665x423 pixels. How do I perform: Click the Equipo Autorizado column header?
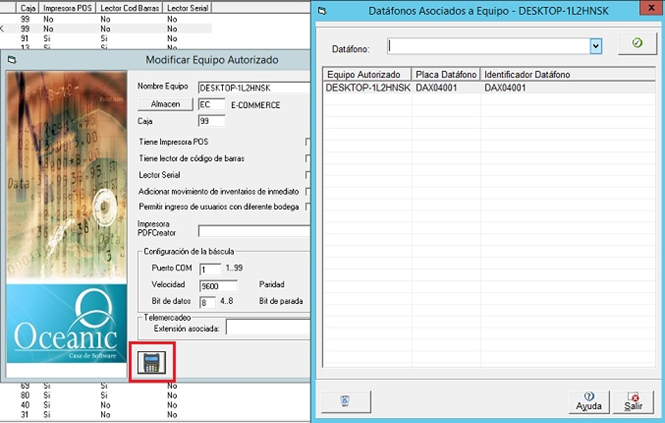367,75
